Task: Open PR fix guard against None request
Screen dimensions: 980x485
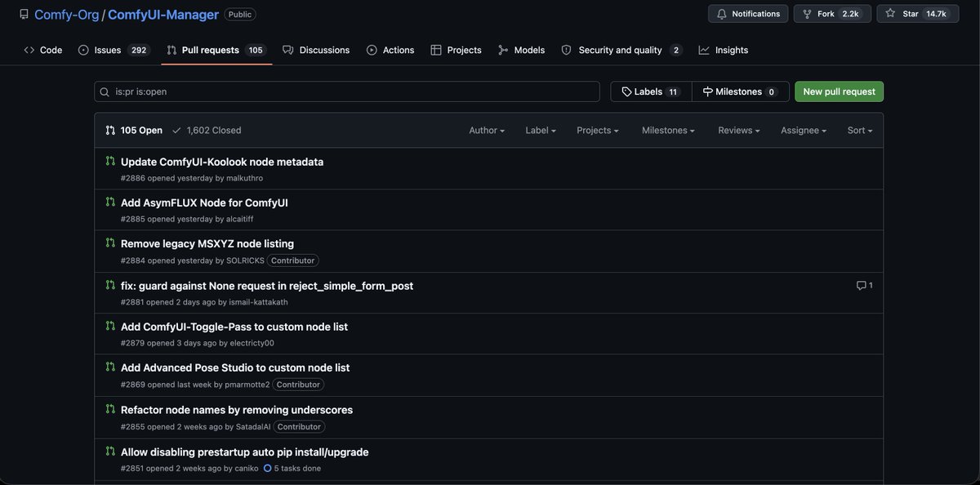Action: pyautogui.click(x=267, y=286)
